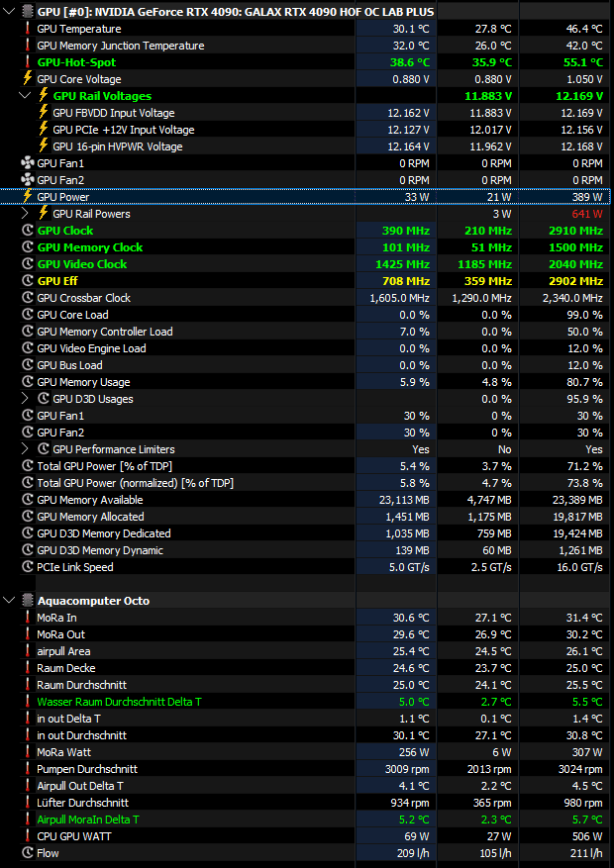The width and height of the screenshot is (614, 868).
Task: Collapse the GPU [#0] NVIDIA GeForce RTX 4090 group
Action: tap(10, 12)
